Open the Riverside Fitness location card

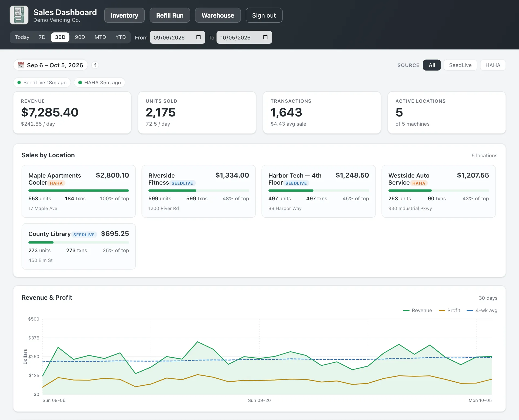[199, 191]
